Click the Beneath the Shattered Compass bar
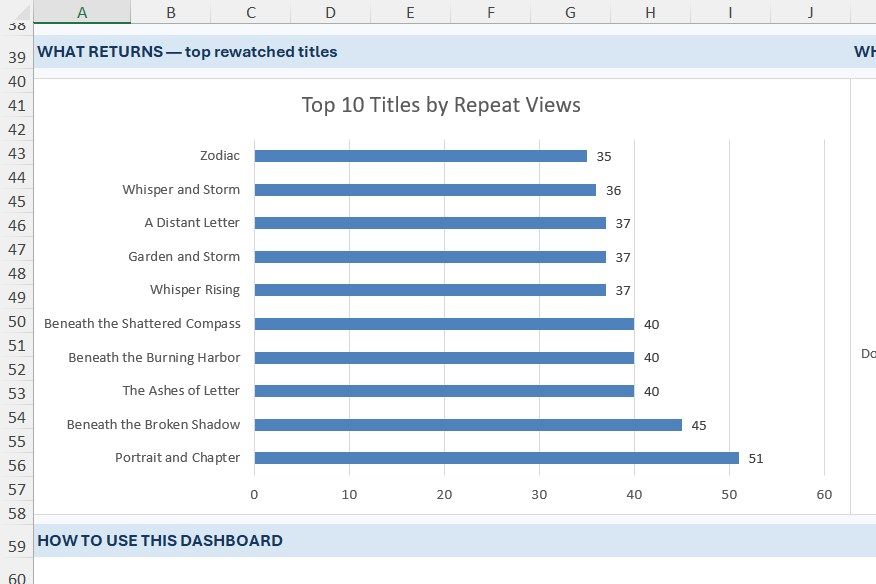The image size is (876, 584). (x=444, y=324)
